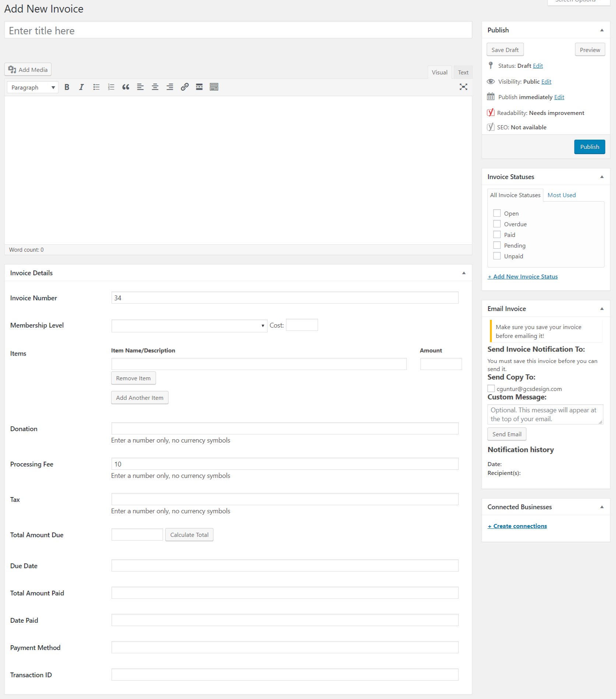
Task: Check the Unpaid invoice status
Action: click(497, 256)
